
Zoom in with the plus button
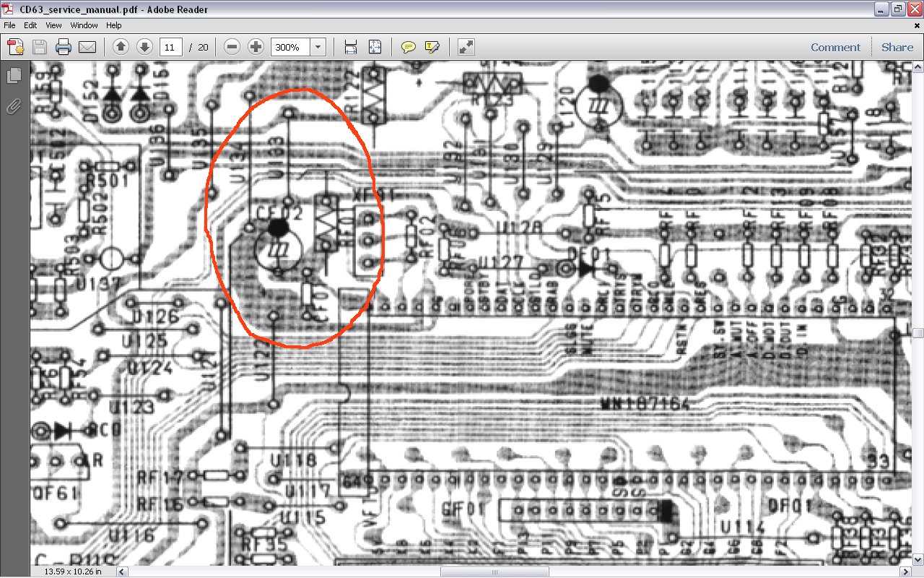(256, 47)
